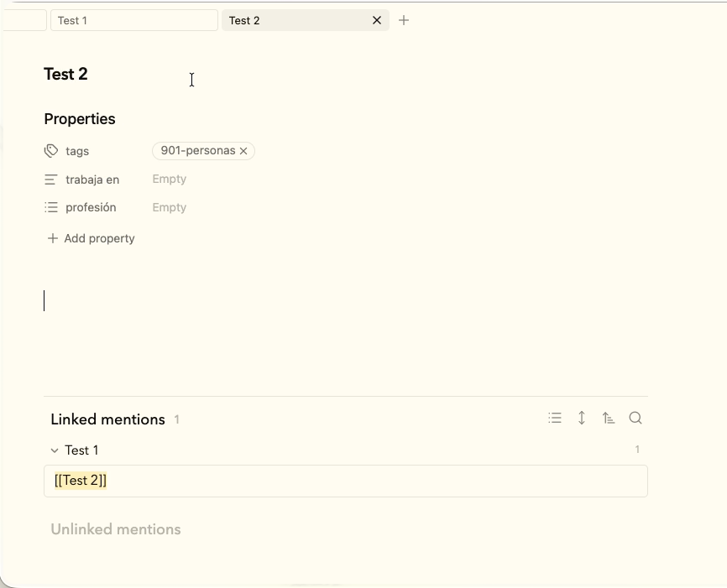Switch to the Test 1 tab

point(133,20)
